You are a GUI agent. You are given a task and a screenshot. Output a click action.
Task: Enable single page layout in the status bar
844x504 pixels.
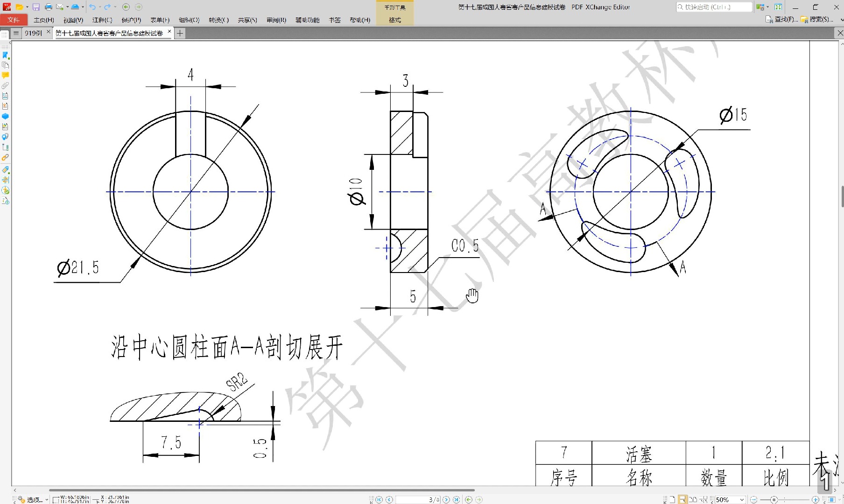point(672,499)
